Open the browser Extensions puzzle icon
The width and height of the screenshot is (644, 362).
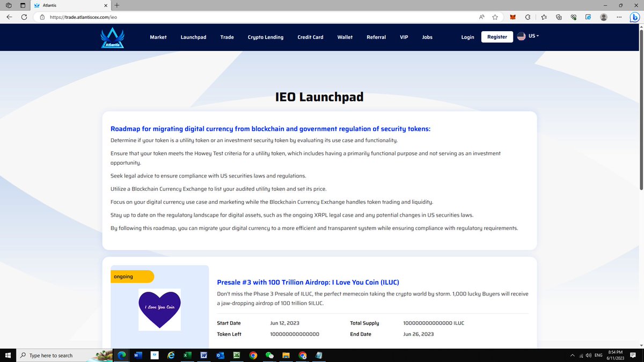tap(528, 17)
